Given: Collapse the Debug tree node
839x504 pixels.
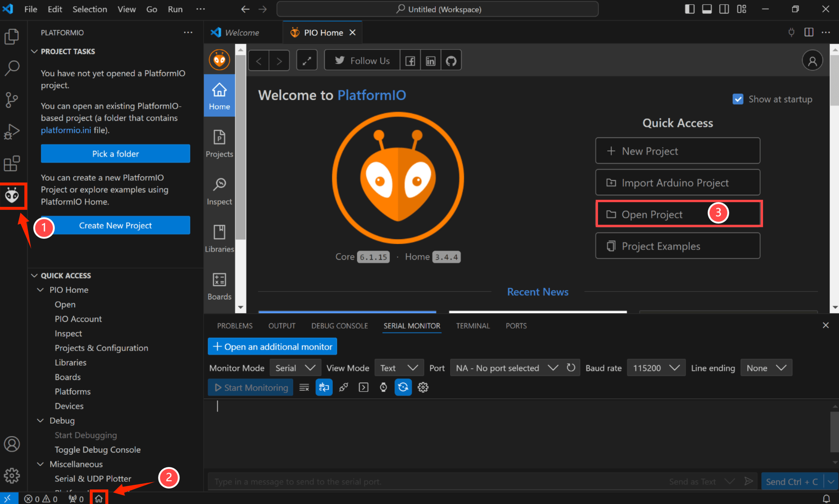Looking at the screenshot, I should pos(62,420).
